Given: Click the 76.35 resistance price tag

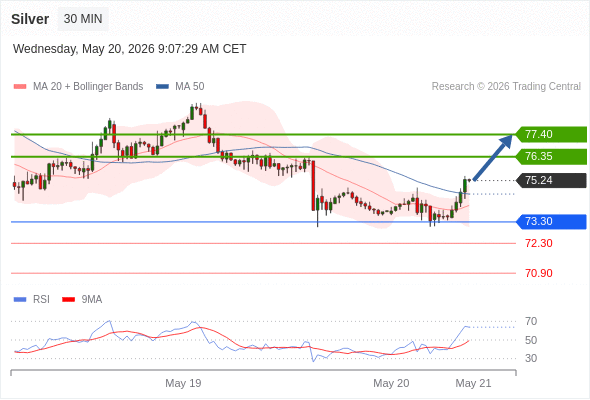Looking at the screenshot, I should pos(551,157).
